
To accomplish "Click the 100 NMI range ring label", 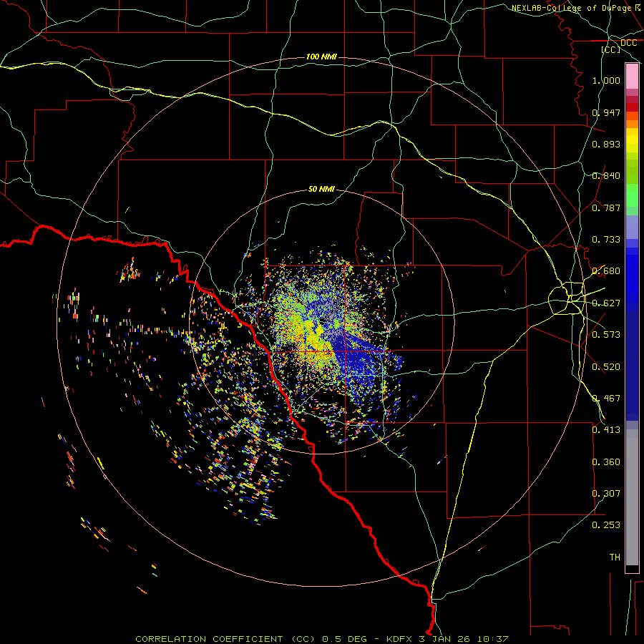I will [x=321, y=57].
